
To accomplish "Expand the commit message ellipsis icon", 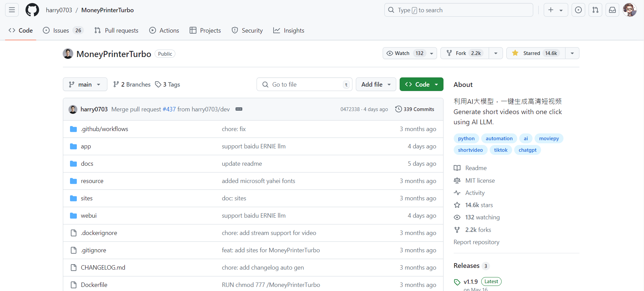I will point(239,109).
